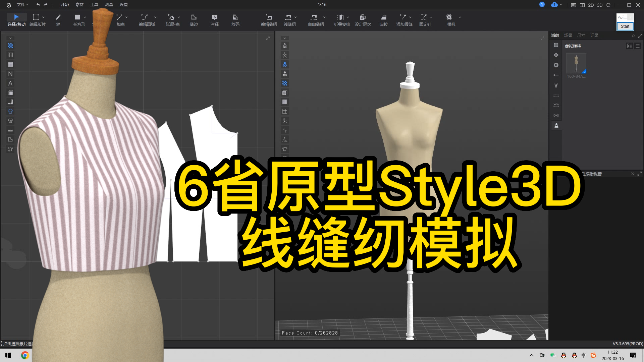Click the cloud upload icon
The height and width of the screenshot is (362, 644).
pyautogui.click(x=554, y=4)
